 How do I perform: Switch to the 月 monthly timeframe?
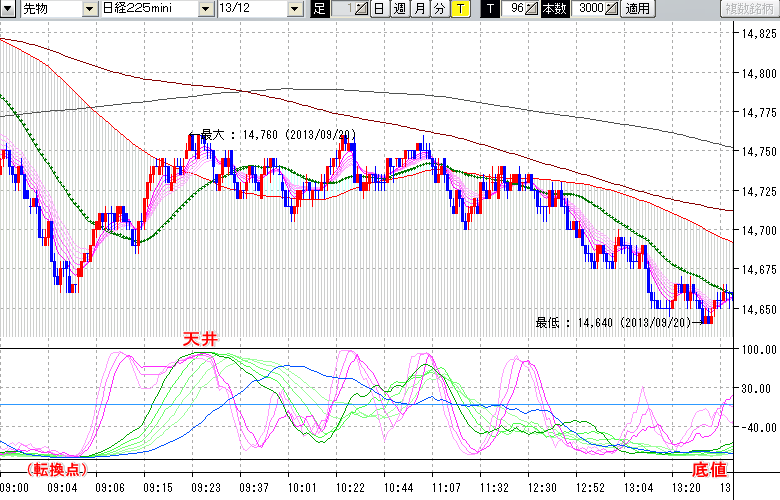click(x=419, y=9)
